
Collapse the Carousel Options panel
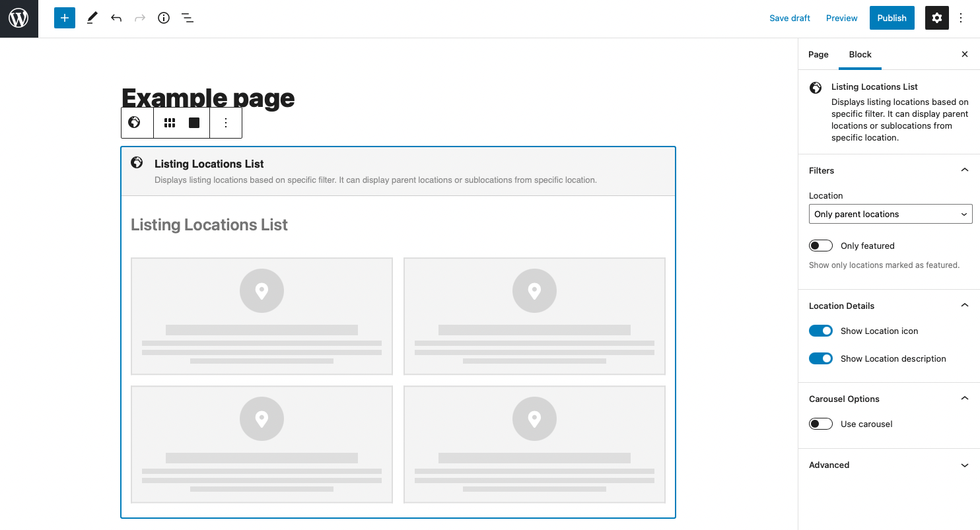[x=889, y=399]
